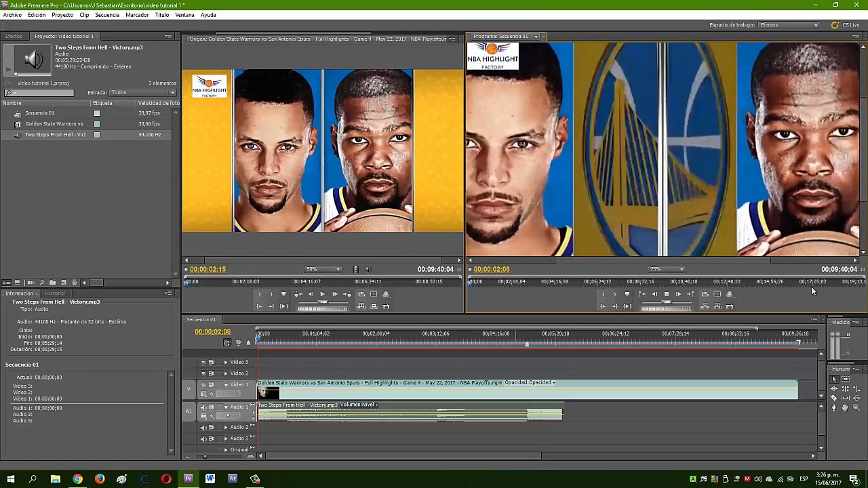Open Espacio de trabajo Efectos dropdown
Image resolution: width=868 pixels, height=488 pixels.
789,25
